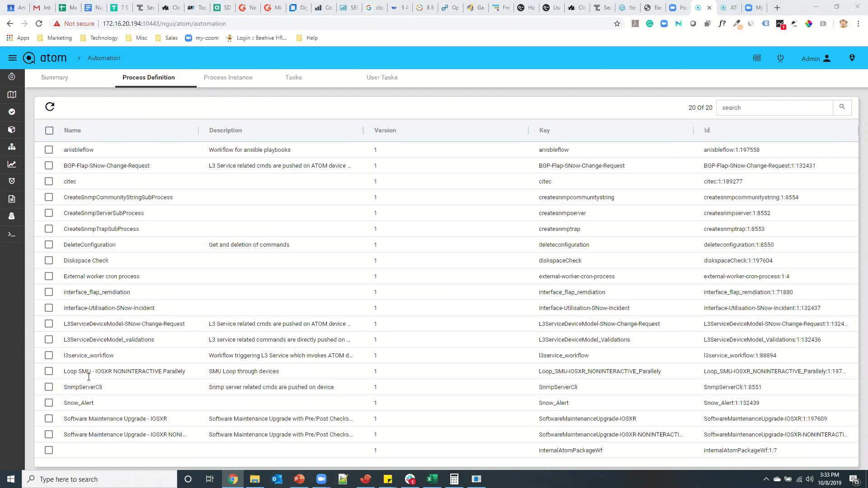Check the SnmpServerCli row checkbox
This screenshot has width=868, height=488.
tap(49, 387)
